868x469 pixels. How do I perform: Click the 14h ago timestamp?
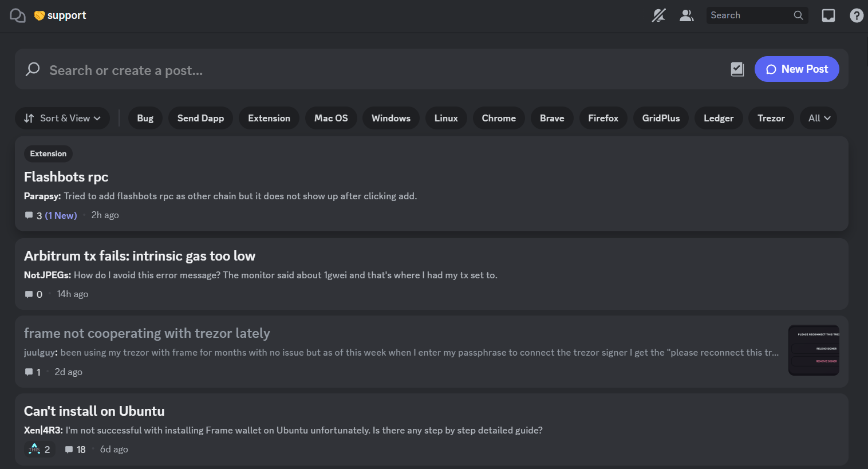pos(73,294)
